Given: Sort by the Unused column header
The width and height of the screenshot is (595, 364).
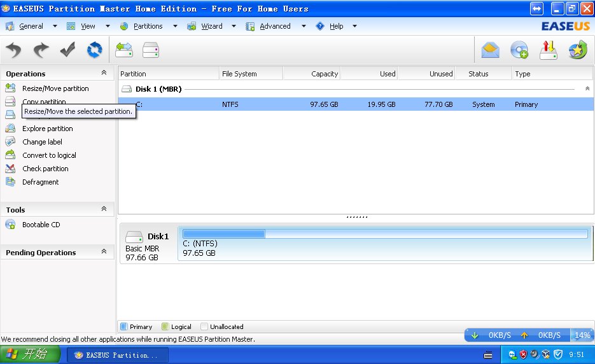Looking at the screenshot, I should pos(426,74).
